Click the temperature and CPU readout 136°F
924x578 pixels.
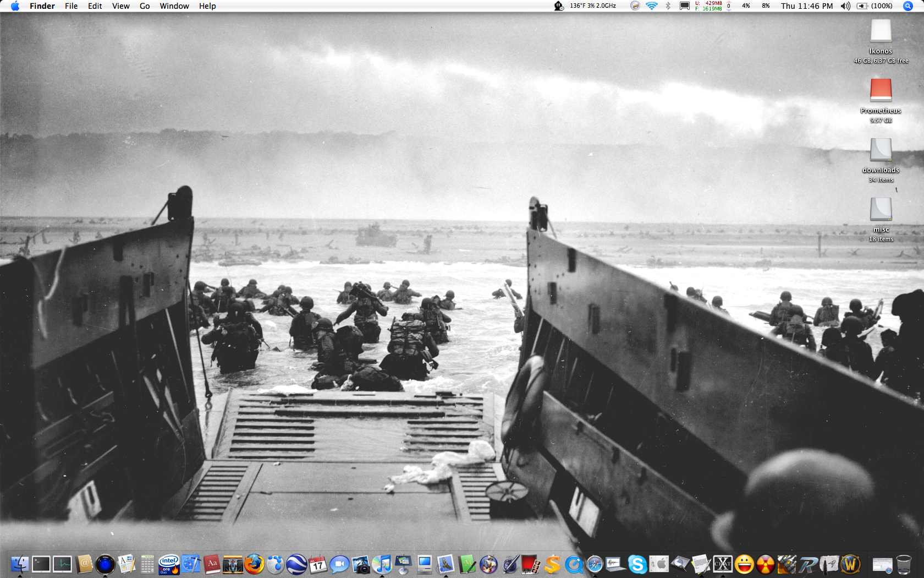pos(593,6)
